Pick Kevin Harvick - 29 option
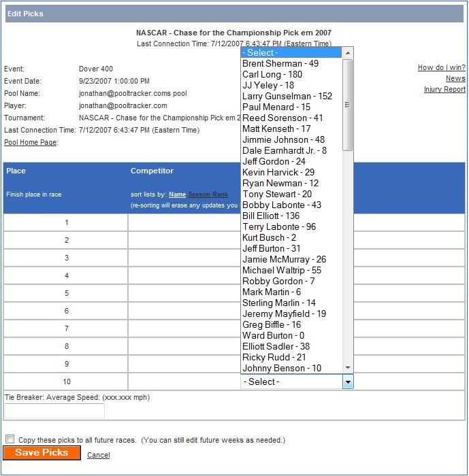This screenshot has width=469, height=476. (291, 173)
